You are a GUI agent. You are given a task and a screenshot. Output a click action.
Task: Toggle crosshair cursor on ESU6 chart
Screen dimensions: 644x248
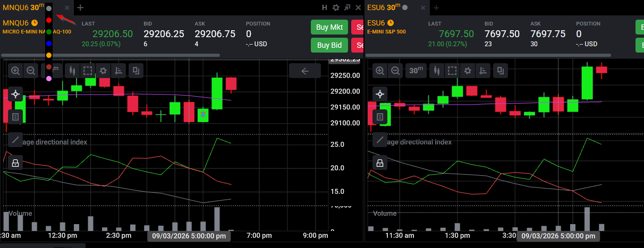pyautogui.click(x=380, y=94)
